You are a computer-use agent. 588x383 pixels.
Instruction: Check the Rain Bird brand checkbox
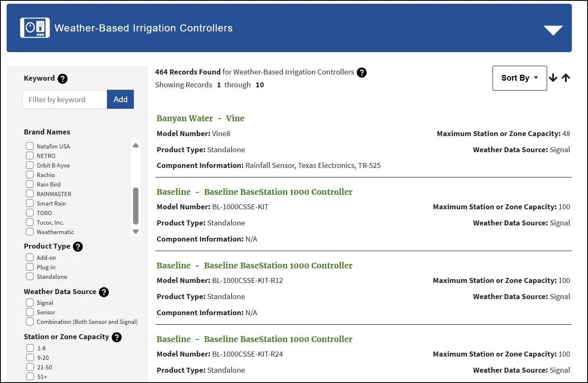pos(30,184)
